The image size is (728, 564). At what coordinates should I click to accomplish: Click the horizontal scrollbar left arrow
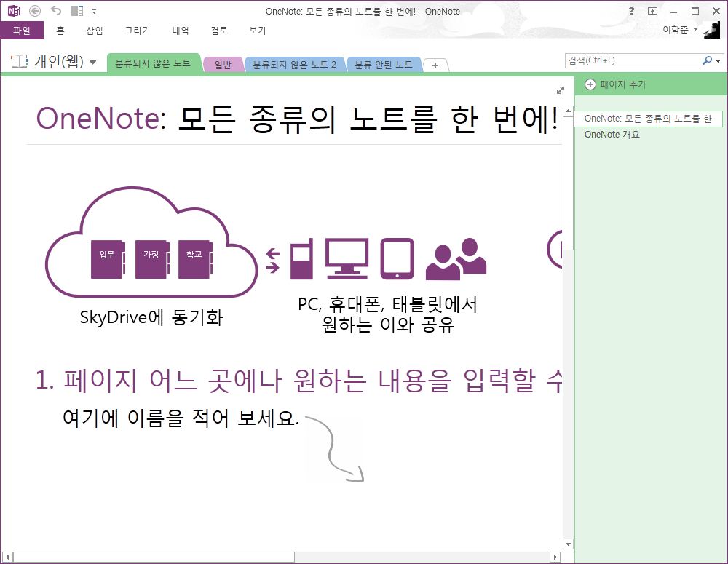pos(7,557)
